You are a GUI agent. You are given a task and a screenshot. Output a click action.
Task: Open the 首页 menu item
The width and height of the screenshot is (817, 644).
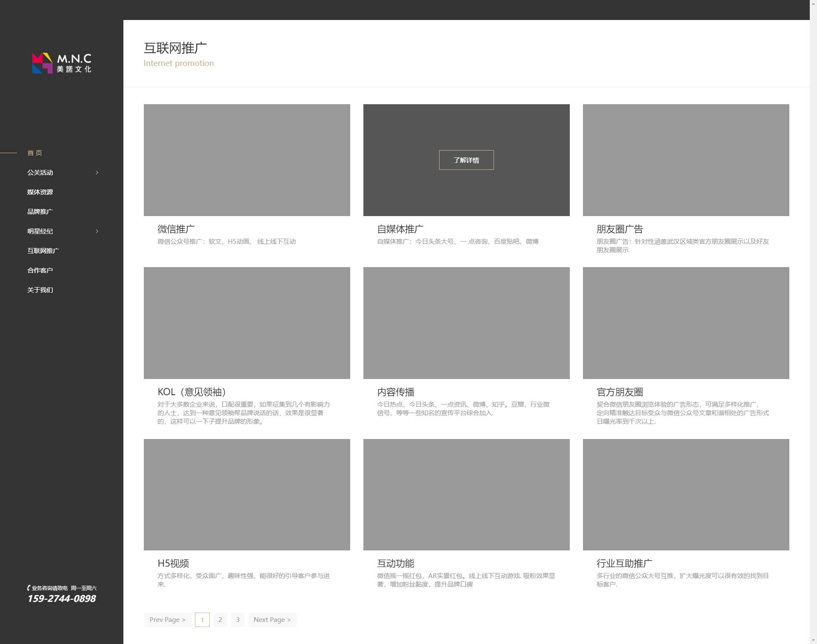(35, 153)
